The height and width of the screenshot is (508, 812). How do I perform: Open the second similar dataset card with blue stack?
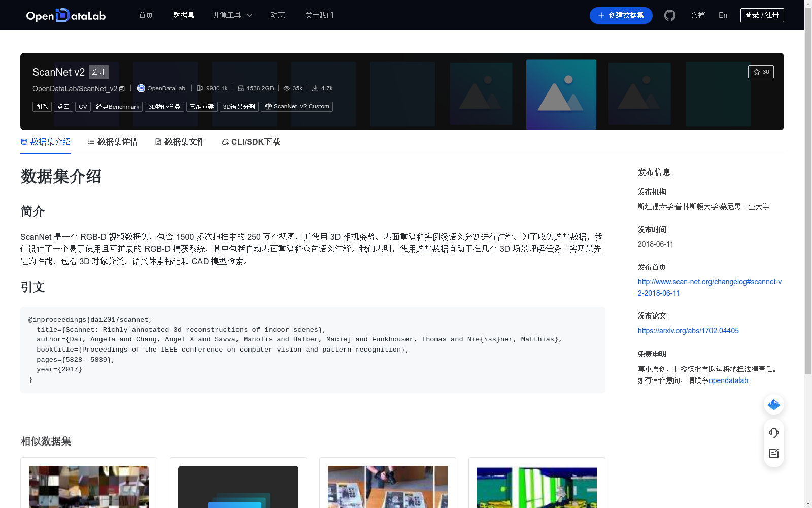coord(238,487)
